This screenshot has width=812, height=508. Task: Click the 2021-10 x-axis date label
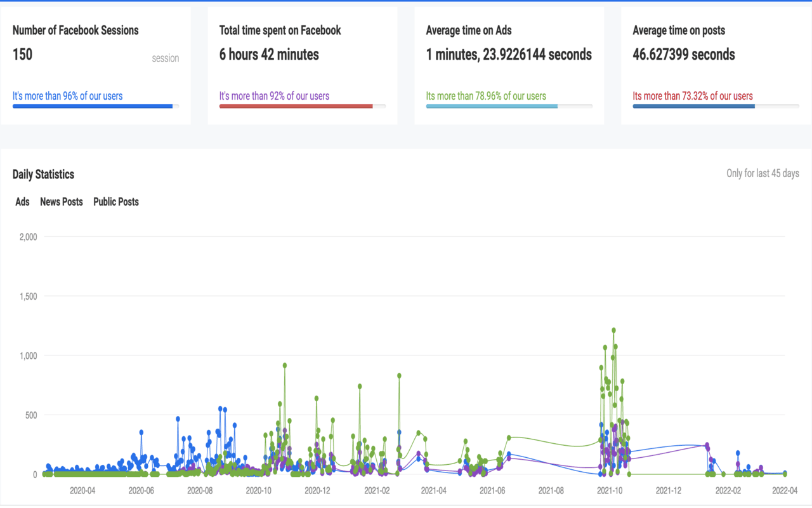(x=610, y=490)
